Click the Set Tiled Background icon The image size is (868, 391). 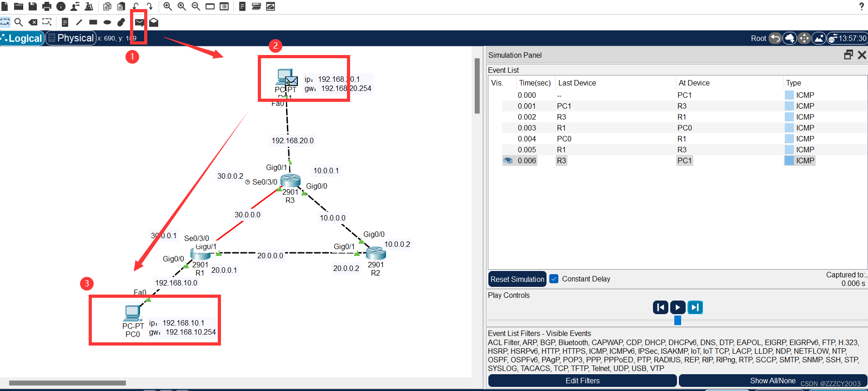[x=819, y=39]
